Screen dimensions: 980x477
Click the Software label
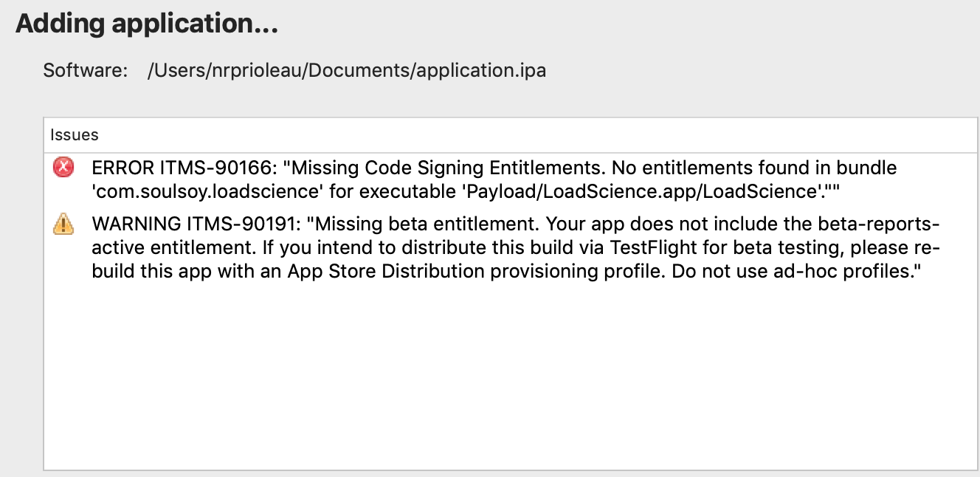[86, 71]
